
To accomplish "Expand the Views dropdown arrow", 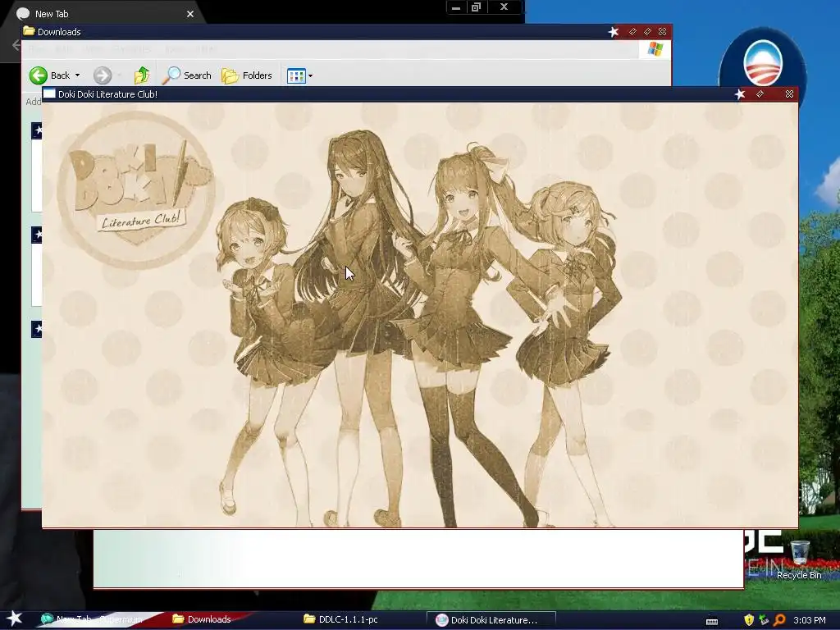I will [310, 76].
